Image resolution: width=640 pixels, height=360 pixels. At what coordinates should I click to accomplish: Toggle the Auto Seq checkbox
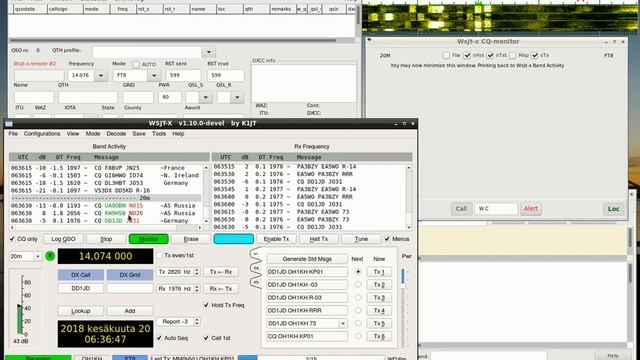pyautogui.click(x=160, y=338)
